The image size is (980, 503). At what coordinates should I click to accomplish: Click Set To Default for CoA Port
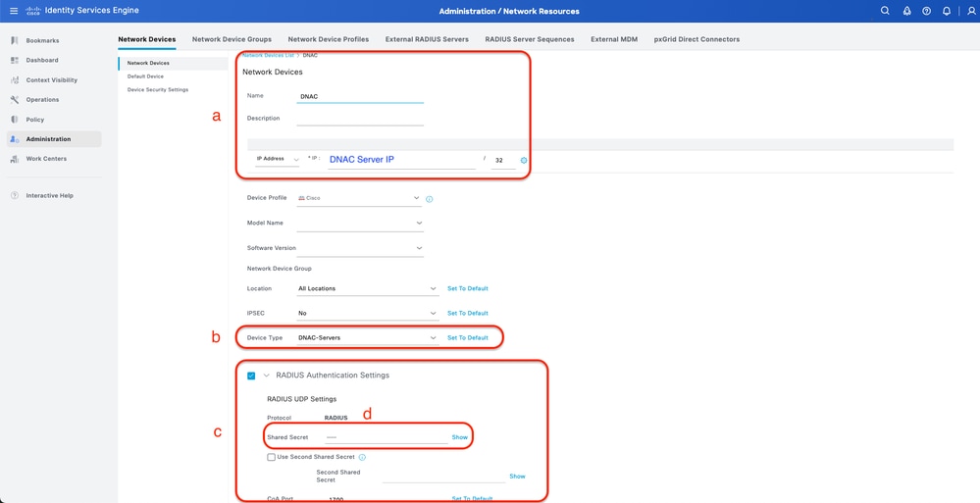(x=472, y=499)
